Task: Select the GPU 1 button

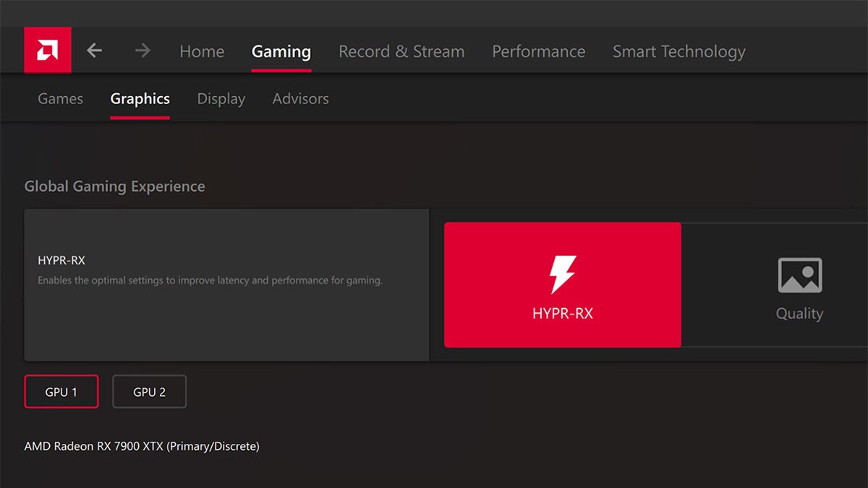Action: pyautogui.click(x=61, y=392)
